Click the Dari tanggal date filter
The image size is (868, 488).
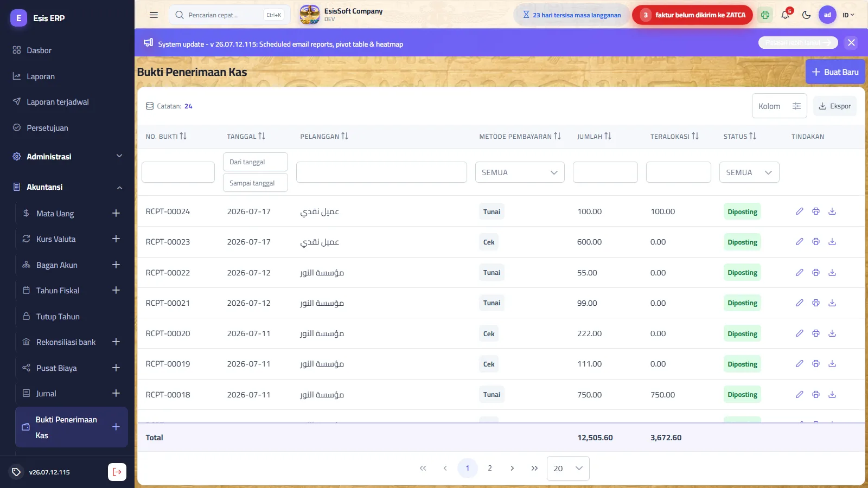pyautogui.click(x=256, y=162)
